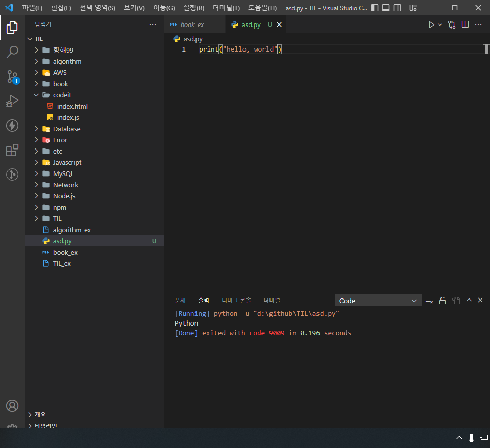Toggle primary sidebar visibility in title bar
The height and width of the screenshot is (448, 490).
pyautogui.click(x=374, y=8)
